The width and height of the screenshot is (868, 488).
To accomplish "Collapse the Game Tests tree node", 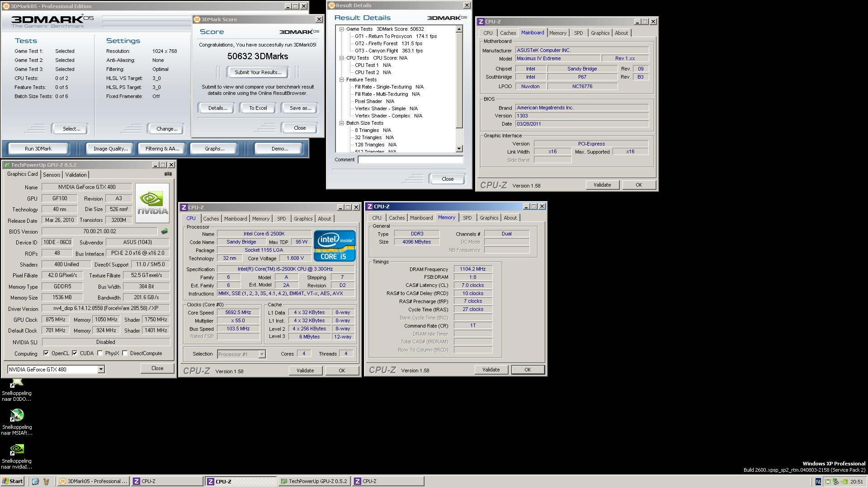I will [342, 29].
